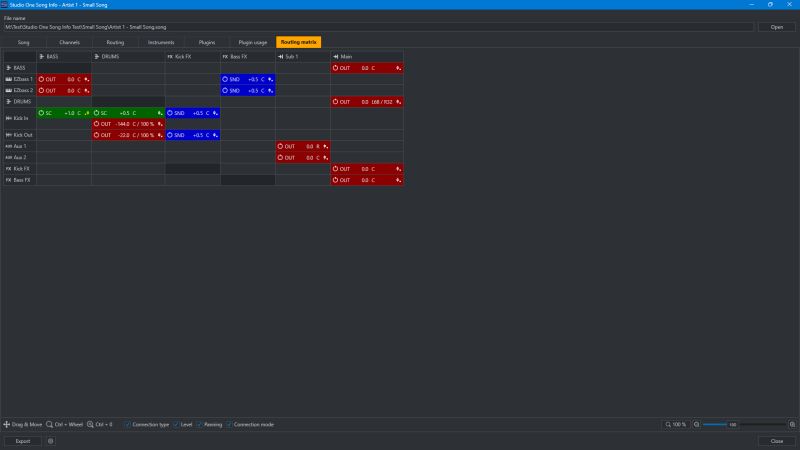Click the Close button at bottom right
800x450 pixels.
777,441
